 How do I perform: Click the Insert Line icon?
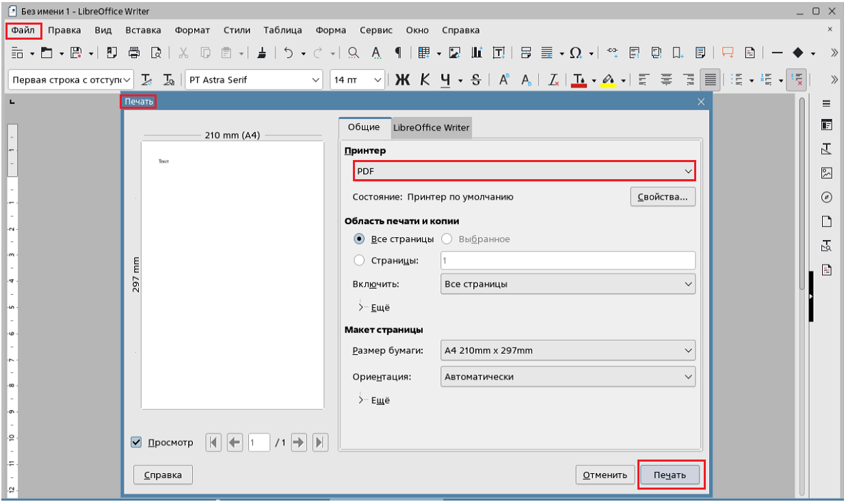[x=777, y=53]
